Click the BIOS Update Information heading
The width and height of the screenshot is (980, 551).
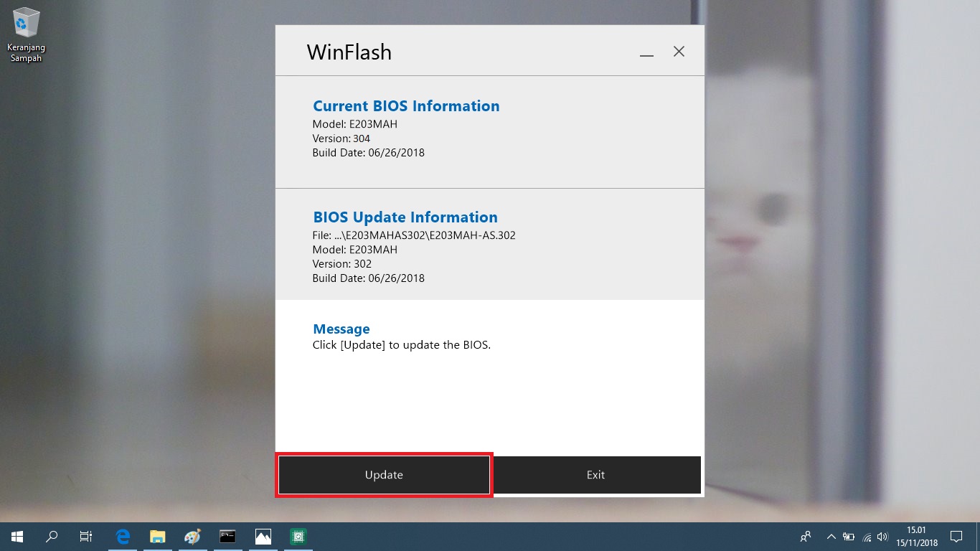pyautogui.click(x=405, y=217)
